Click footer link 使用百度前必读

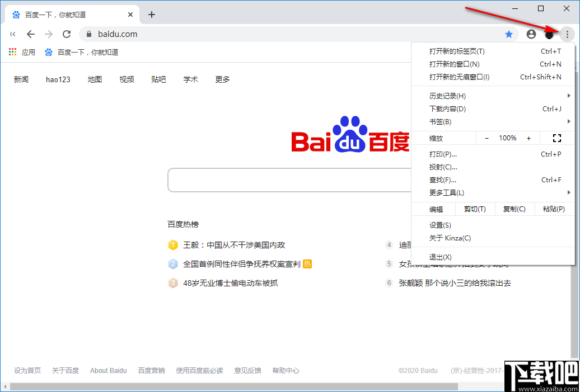coord(200,371)
